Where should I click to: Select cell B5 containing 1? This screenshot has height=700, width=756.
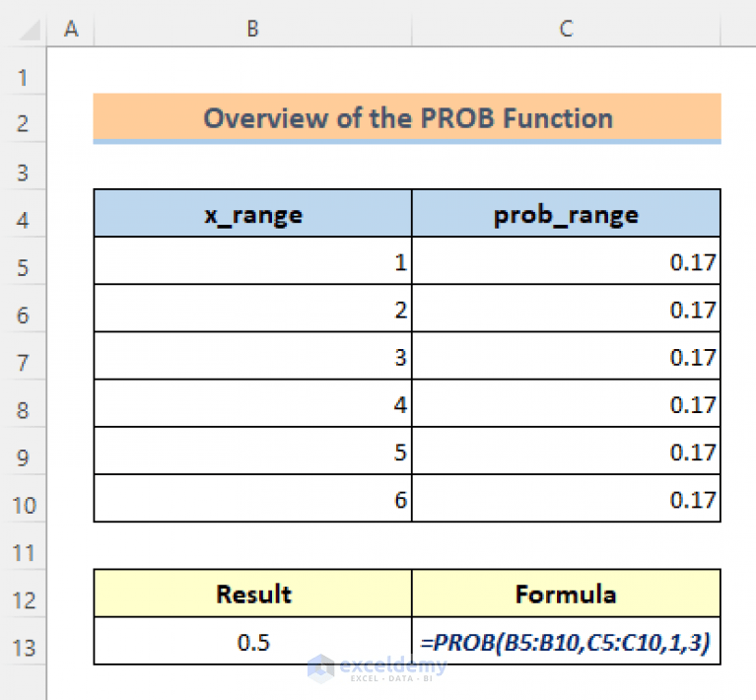[x=253, y=260]
